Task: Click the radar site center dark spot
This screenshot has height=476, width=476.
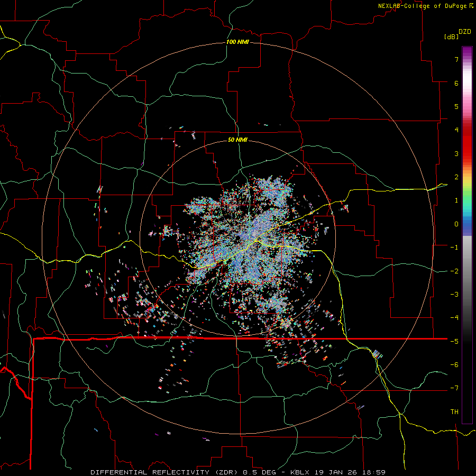Action: 238,238
